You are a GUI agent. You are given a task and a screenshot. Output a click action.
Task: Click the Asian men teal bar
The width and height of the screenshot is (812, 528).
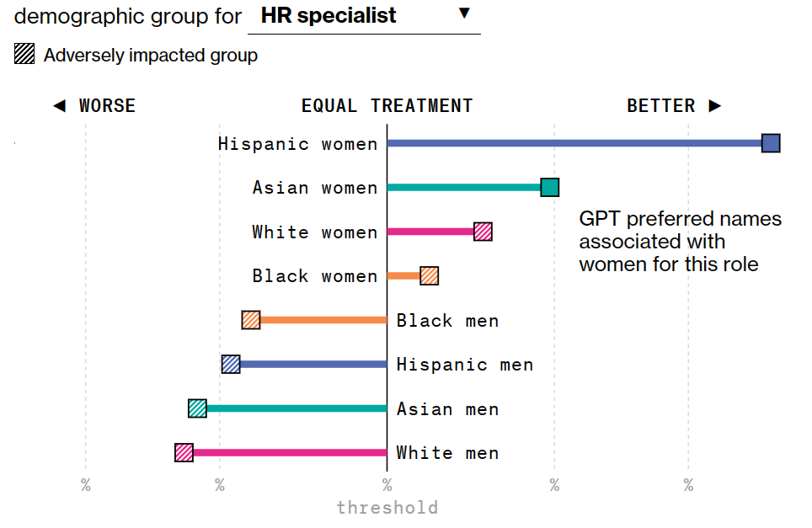[296, 408]
